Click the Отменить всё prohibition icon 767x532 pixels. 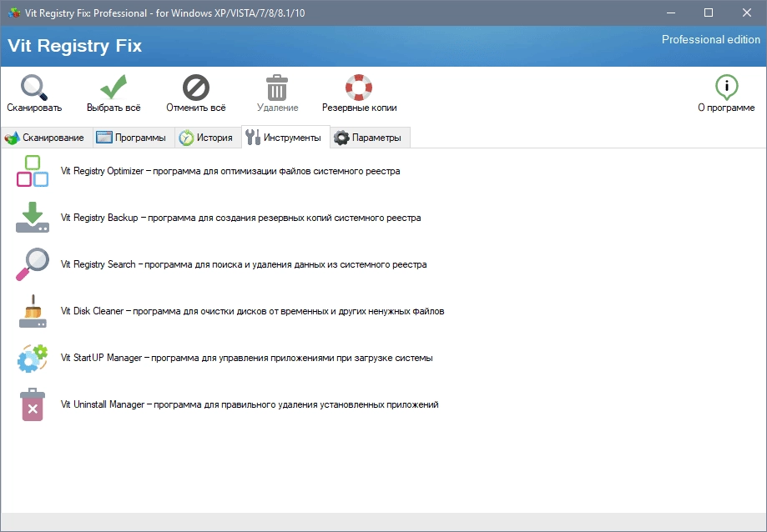click(x=195, y=88)
